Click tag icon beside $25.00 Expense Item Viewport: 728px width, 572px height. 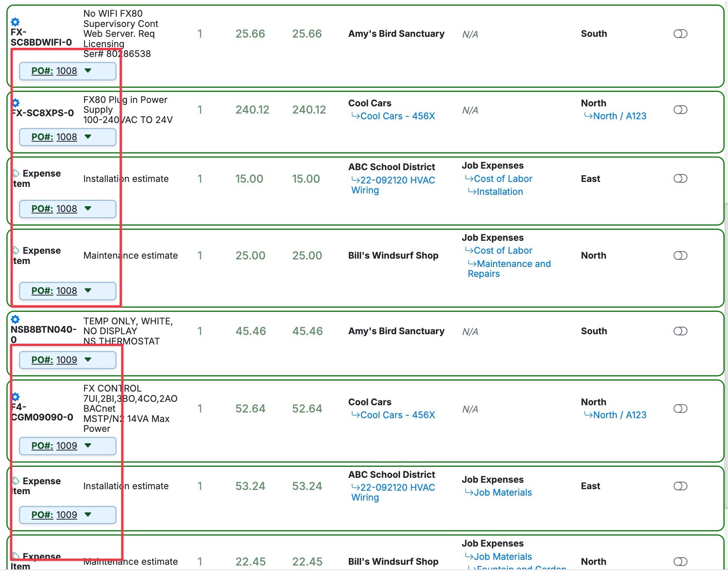pos(16,250)
